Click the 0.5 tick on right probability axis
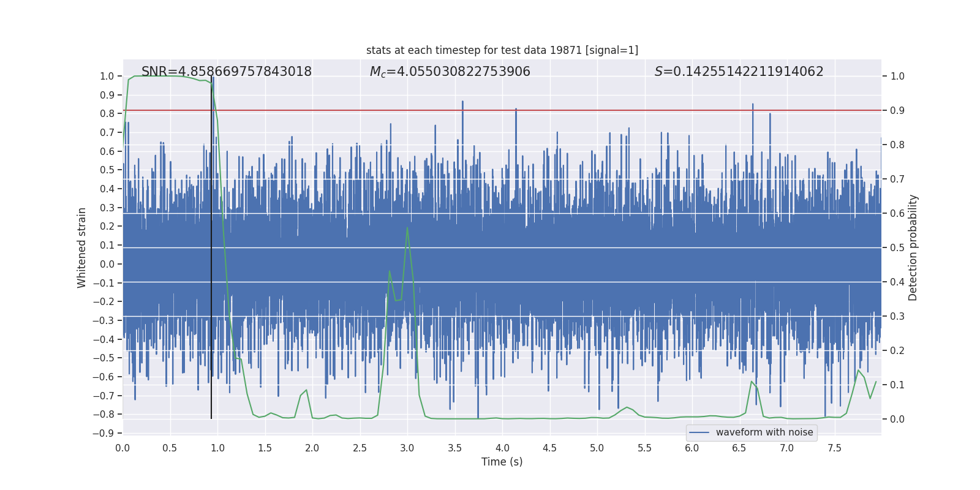 (897, 248)
